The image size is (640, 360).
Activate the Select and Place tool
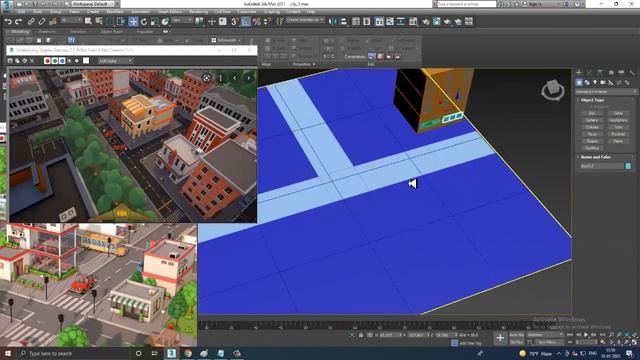165,21
